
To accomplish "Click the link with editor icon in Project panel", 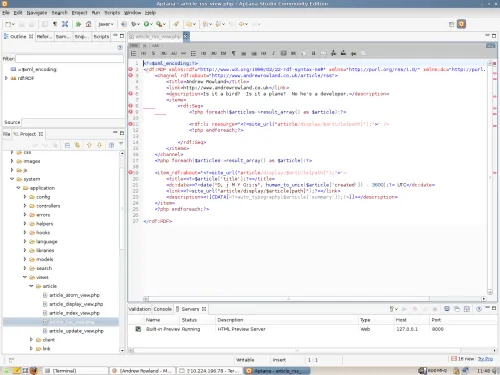I will (77, 145).
